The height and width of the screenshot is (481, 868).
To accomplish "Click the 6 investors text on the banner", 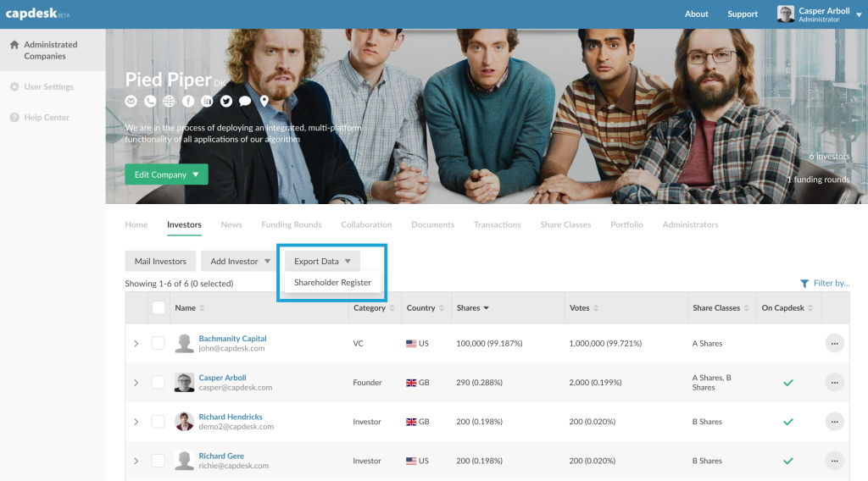I will (x=829, y=157).
